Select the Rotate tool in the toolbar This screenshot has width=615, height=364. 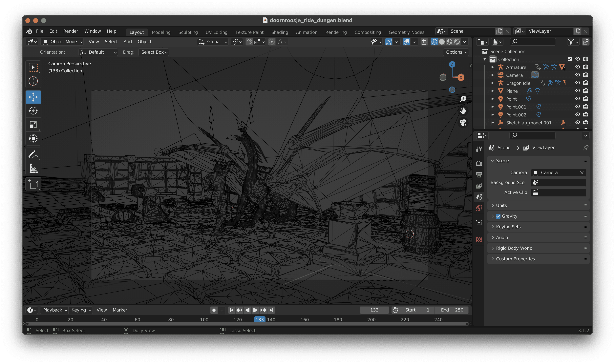33,111
